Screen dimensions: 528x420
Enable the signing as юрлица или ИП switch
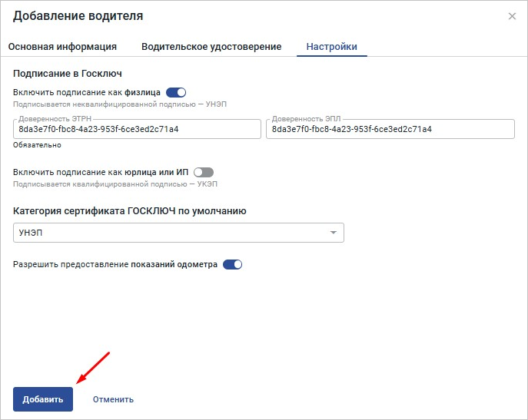point(204,173)
